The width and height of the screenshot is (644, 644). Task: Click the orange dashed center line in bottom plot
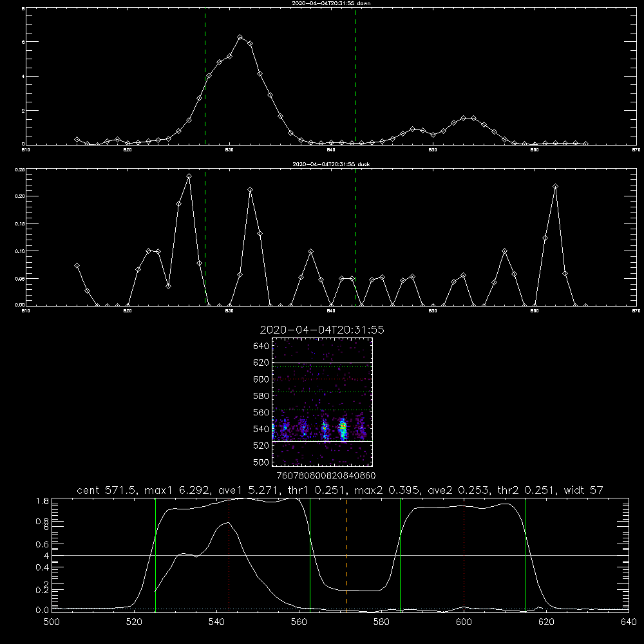346,554
